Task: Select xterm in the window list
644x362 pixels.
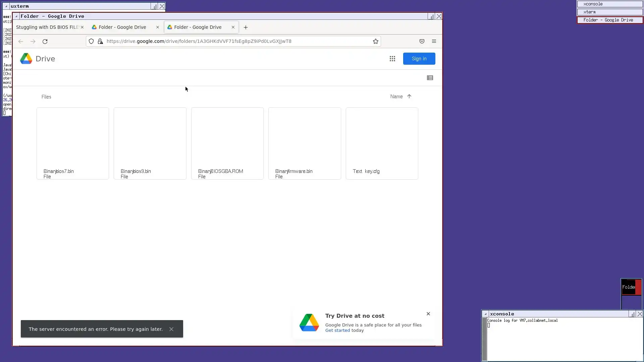Action: 609,12
